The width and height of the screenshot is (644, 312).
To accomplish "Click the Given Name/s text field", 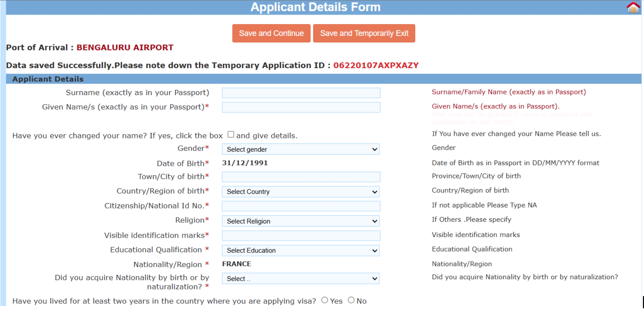I will tap(301, 107).
